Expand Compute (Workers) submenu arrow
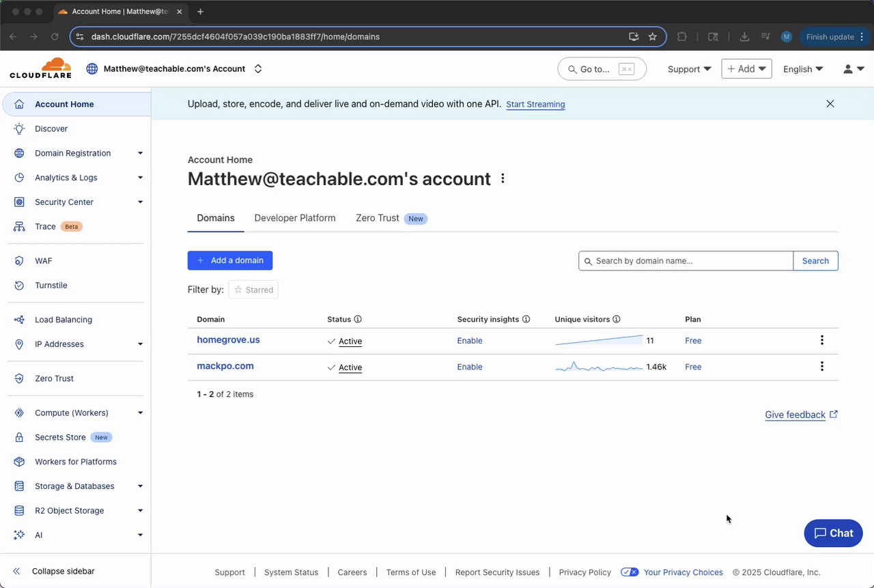 [140, 412]
